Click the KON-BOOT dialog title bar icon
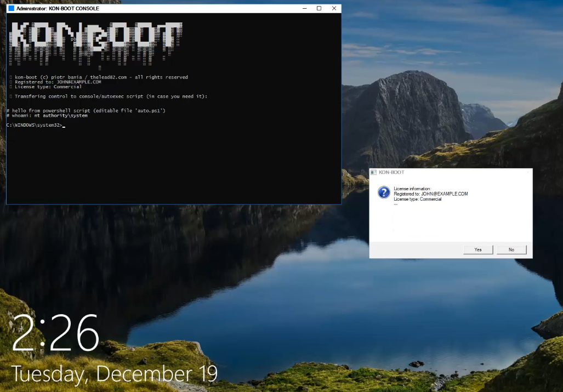Image resolution: width=563 pixels, height=392 pixels. pyautogui.click(x=373, y=172)
